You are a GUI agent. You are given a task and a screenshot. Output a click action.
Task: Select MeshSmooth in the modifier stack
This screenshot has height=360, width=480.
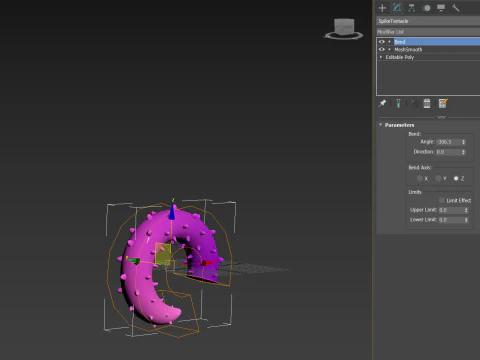(408, 49)
